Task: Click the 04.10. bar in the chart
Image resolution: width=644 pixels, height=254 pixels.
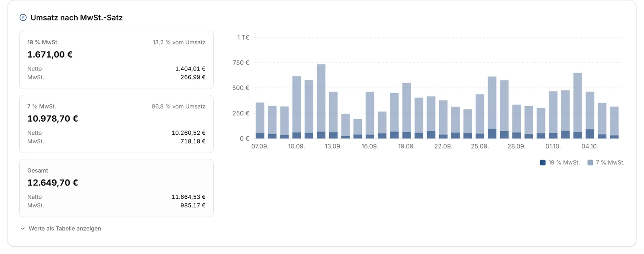Action: (x=590, y=115)
